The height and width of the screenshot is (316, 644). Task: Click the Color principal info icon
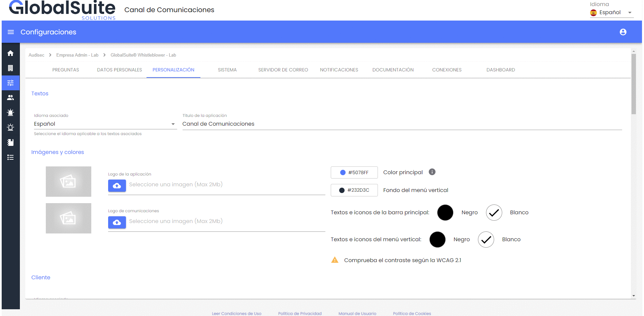point(432,172)
